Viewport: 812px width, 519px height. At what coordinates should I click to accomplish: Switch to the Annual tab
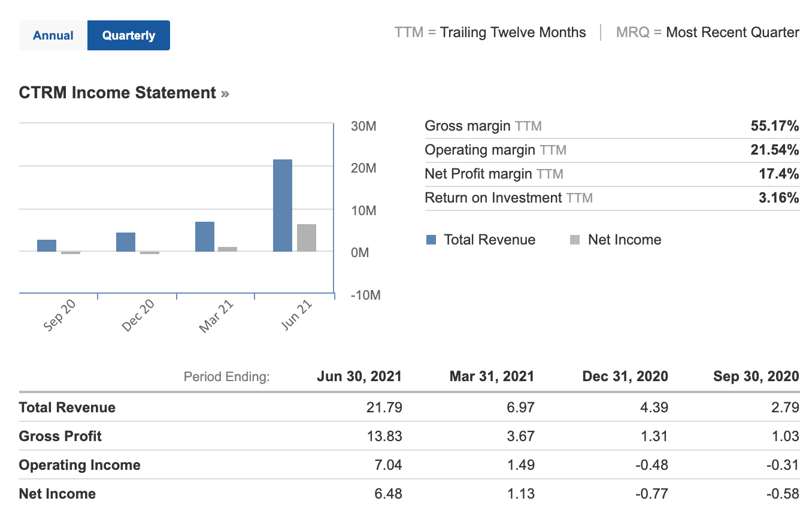point(53,35)
